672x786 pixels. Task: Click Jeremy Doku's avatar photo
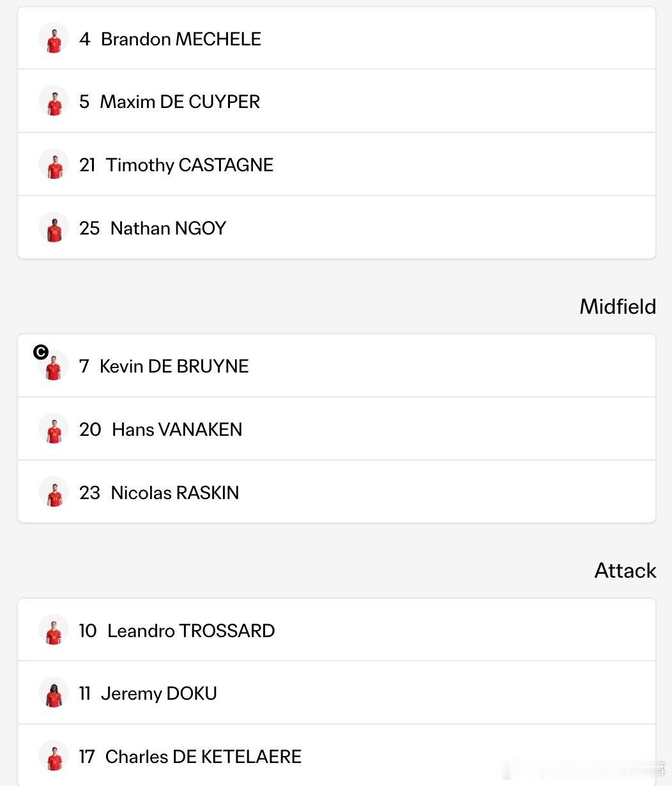pos(54,693)
